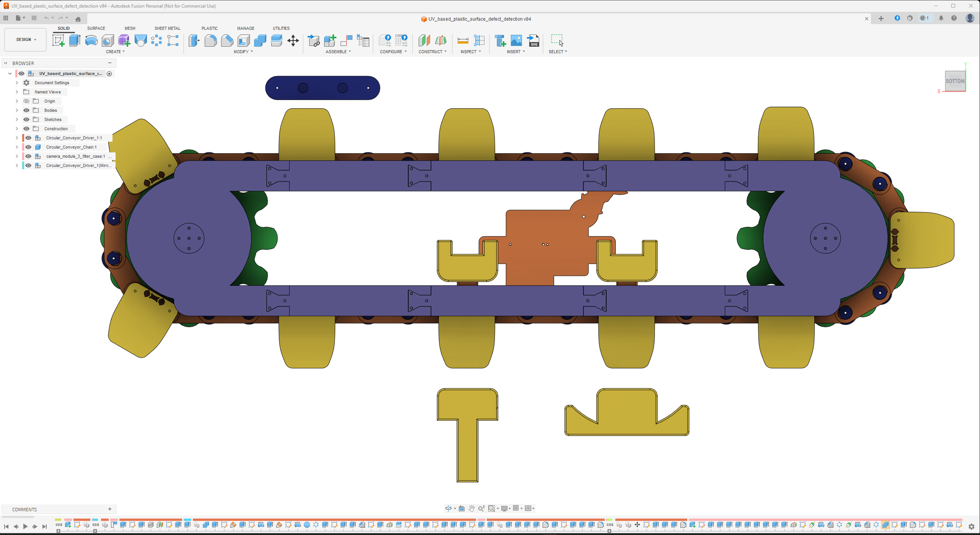Open the CREATE menu dropdown
980x535 pixels.
(115, 52)
